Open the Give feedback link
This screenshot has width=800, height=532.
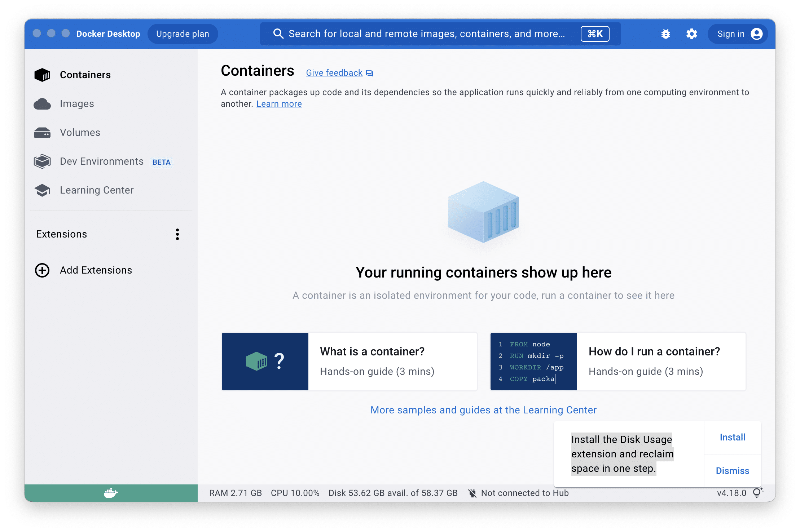[x=334, y=73]
